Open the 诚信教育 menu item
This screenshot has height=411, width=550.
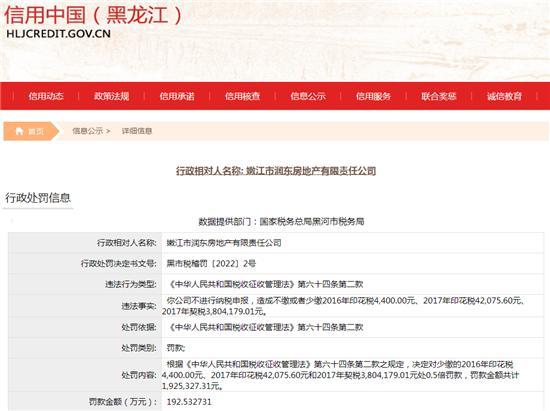(x=504, y=96)
